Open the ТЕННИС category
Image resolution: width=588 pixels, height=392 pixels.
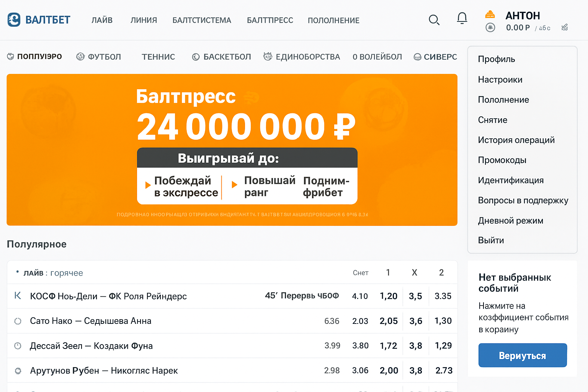158,56
